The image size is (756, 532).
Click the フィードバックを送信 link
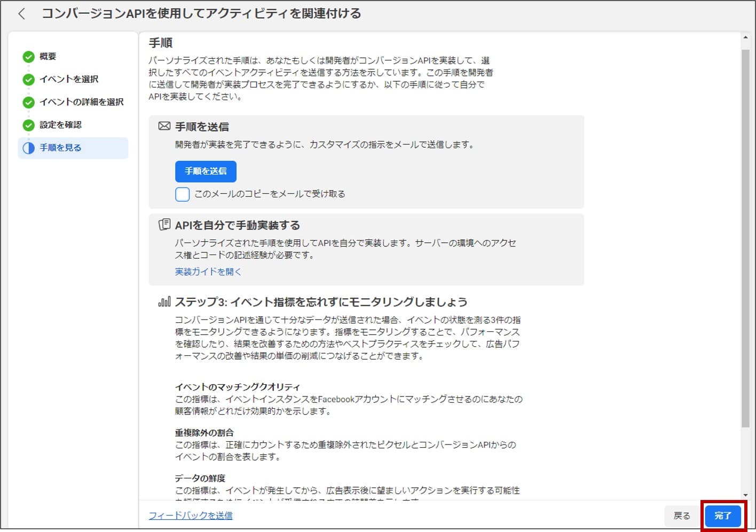tap(191, 515)
